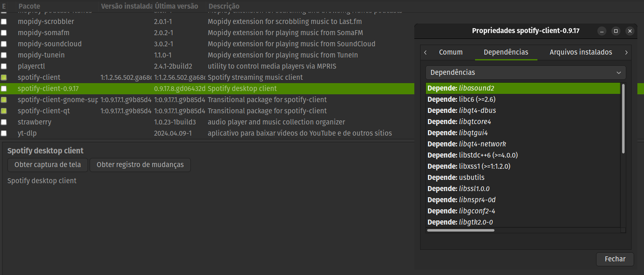Select the mopidy-scrobbler package name
644x275 pixels.
(46, 22)
